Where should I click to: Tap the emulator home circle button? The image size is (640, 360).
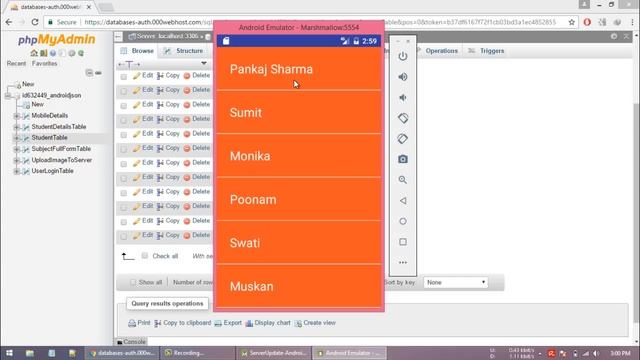point(402,221)
